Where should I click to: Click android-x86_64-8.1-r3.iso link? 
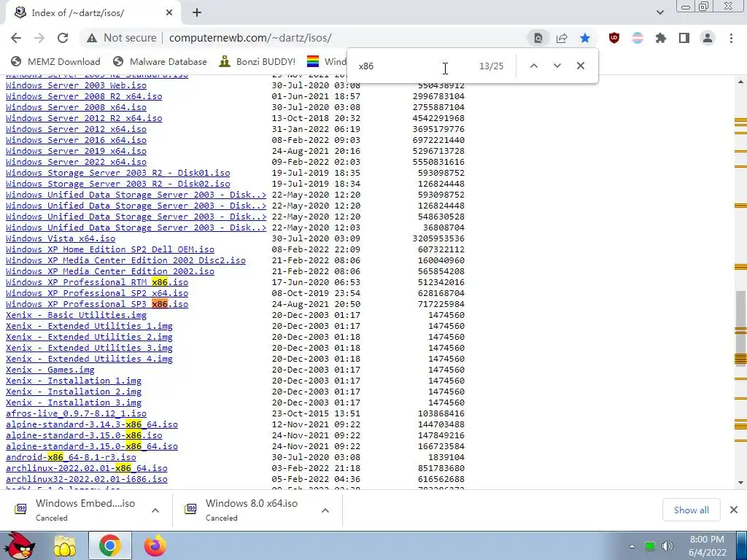click(71, 458)
